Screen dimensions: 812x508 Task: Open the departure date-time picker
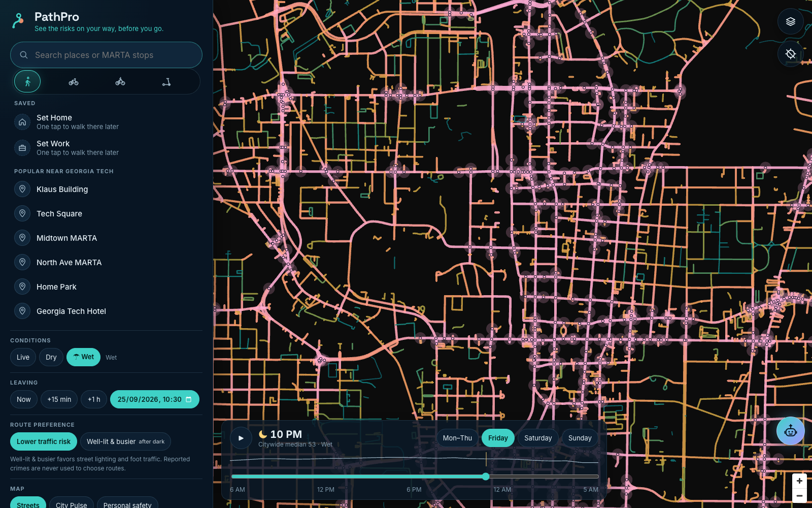pyautogui.click(x=155, y=399)
